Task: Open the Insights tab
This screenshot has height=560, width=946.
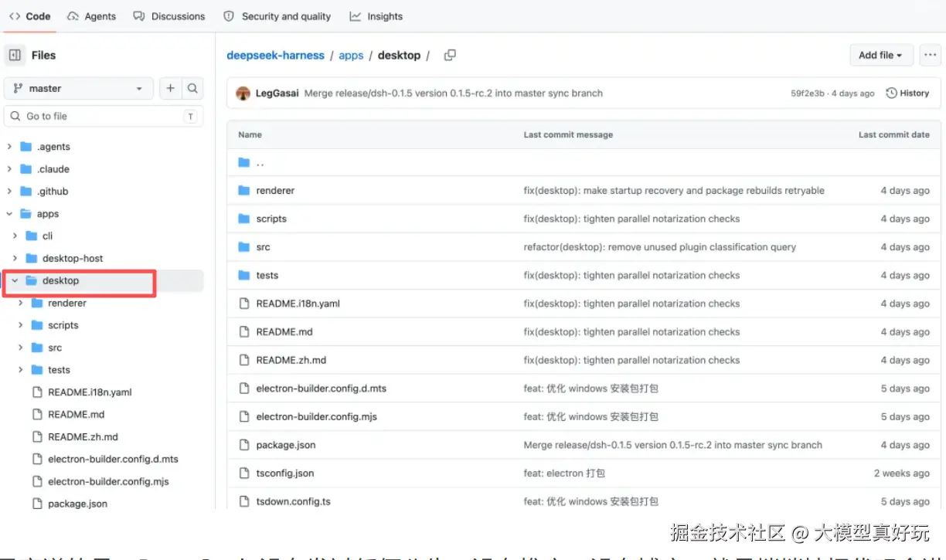Action: tap(376, 16)
